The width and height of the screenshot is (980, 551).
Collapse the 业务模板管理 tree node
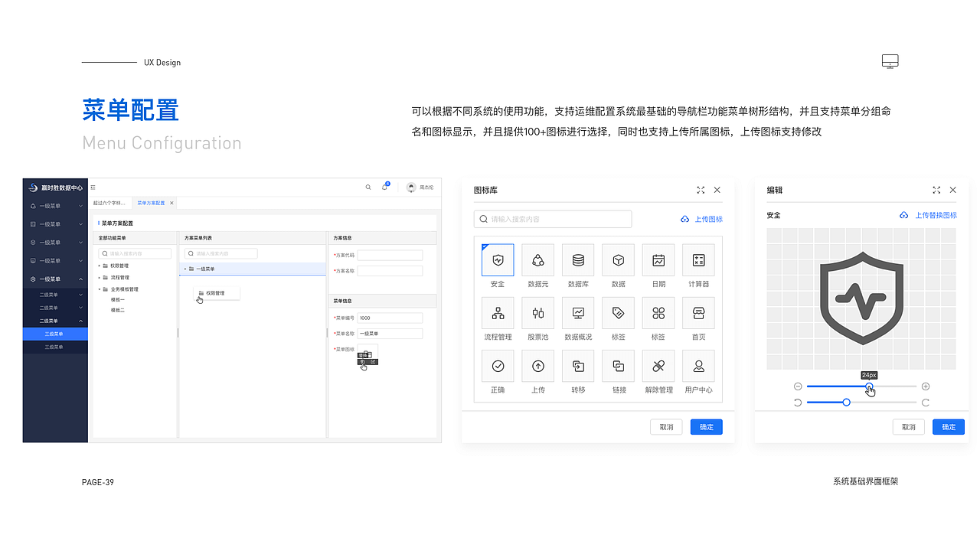tap(99, 289)
